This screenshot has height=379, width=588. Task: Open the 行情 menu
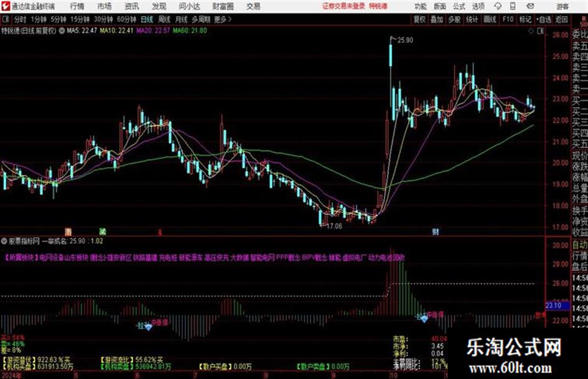[x=77, y=6]
